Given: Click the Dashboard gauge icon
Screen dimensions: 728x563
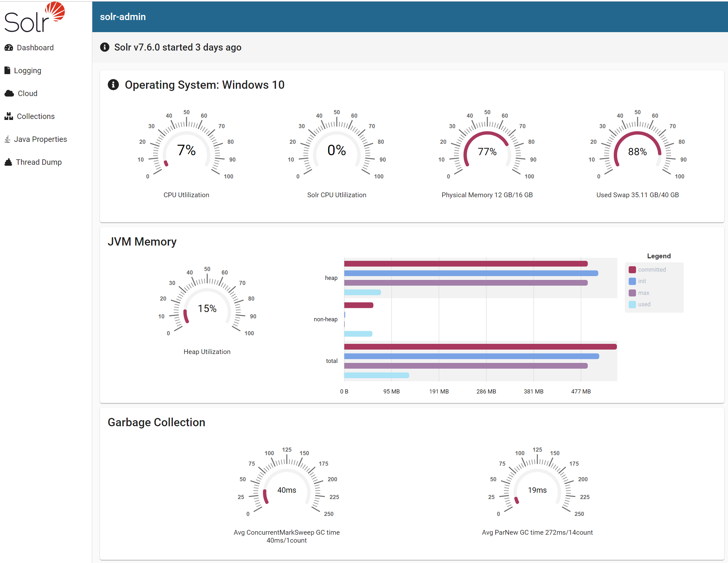Looking at the screenshot, I should tap(9, 48).
